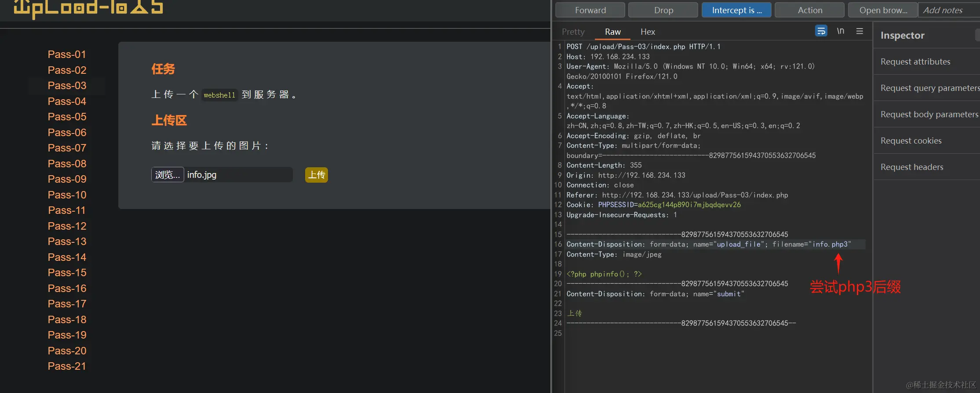The width and height of the screenshot is (980, 393).
Task: Click the Host: 192.168.234.133 header
Action: [x=608, y=57]
